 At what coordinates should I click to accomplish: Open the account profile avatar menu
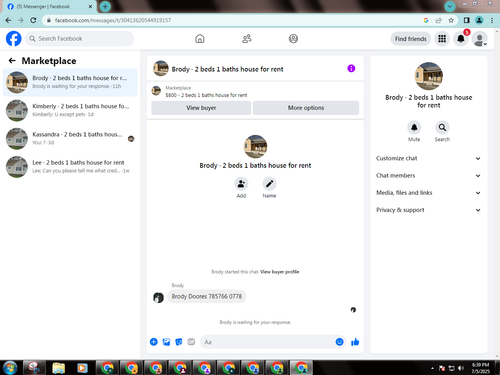480,39
